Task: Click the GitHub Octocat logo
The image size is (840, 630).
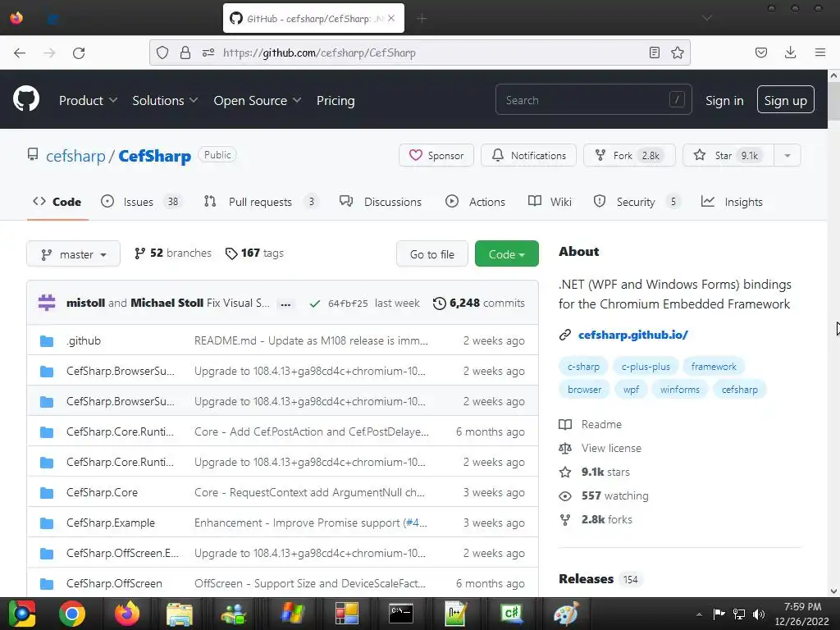Action: [26, 99]
